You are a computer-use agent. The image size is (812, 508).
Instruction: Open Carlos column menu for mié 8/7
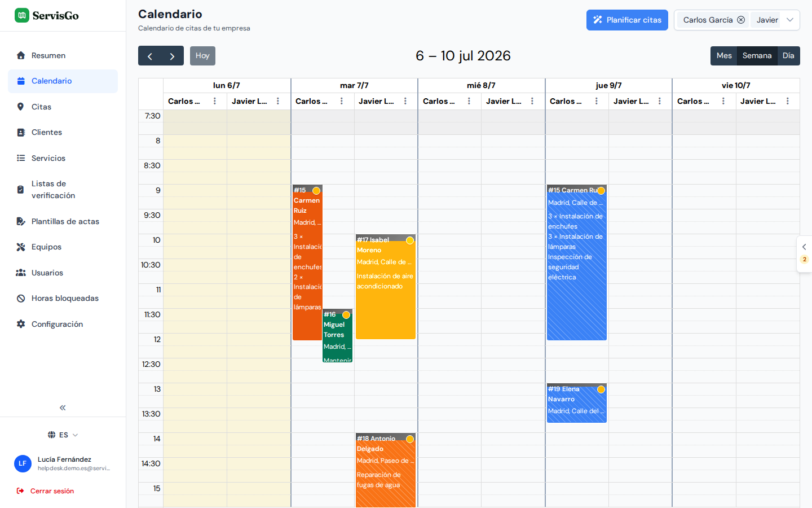pos(469,101)
